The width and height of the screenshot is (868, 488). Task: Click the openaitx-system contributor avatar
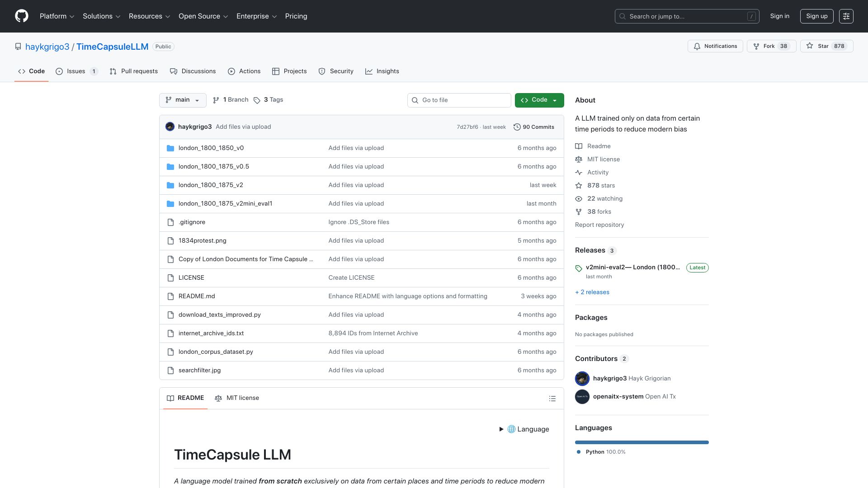(582, 397)
